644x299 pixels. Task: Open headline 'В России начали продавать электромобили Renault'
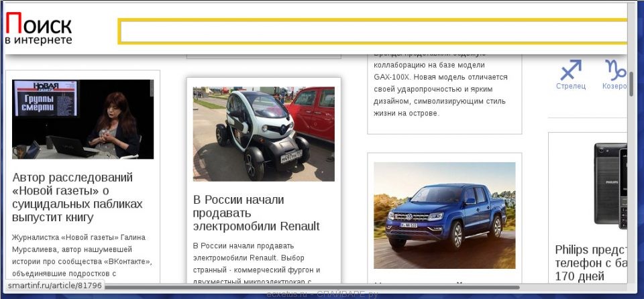(x=256, y=213)
